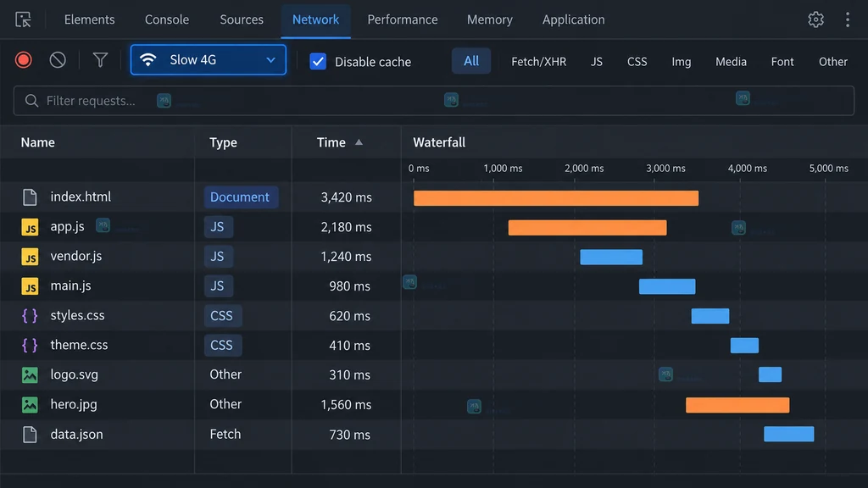Click the index.html waterfall bar
This screenshot has height=488, width=868.
tap(556, 198)
